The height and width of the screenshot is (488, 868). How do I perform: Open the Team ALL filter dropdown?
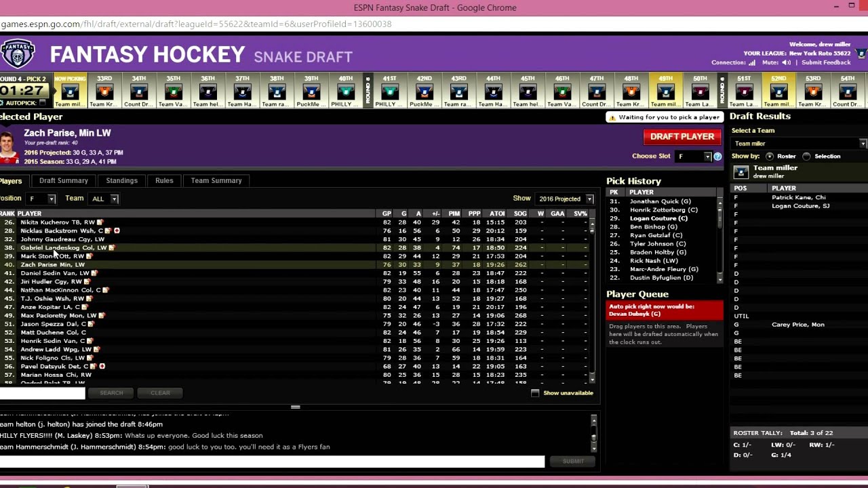tap(104, 199)
